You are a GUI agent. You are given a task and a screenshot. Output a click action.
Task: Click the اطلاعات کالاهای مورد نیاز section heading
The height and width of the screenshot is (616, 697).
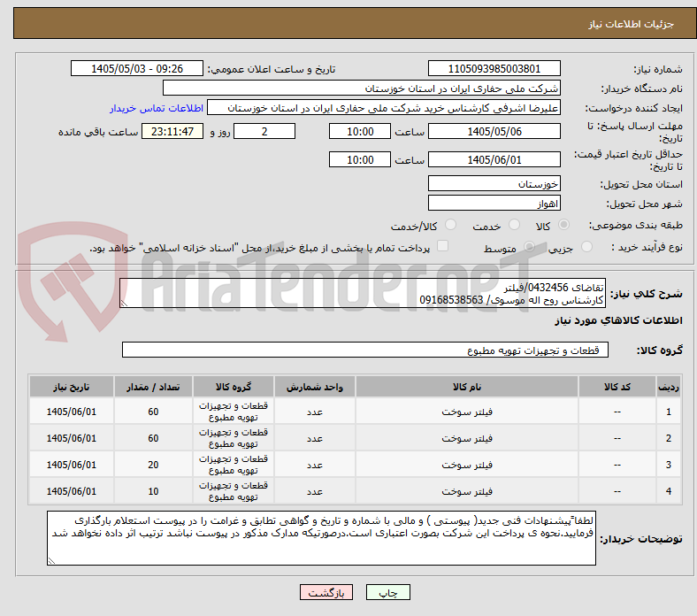(x=618, y=320)
